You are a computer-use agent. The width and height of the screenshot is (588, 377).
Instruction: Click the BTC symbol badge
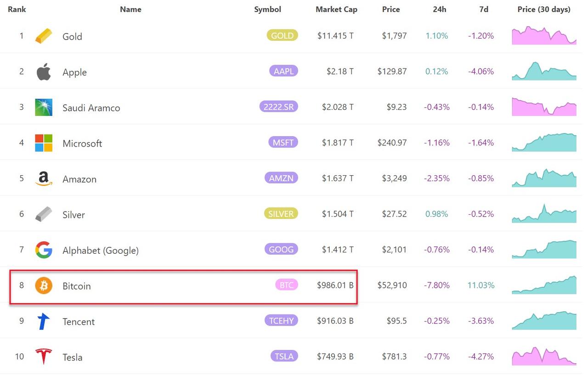[x=287, y=285]
